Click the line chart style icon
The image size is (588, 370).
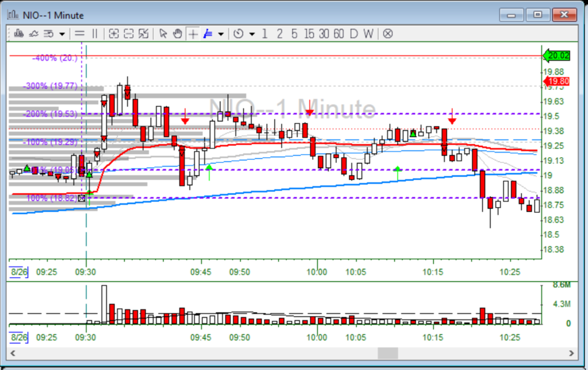pyautogui.click(x=34, y=34)
